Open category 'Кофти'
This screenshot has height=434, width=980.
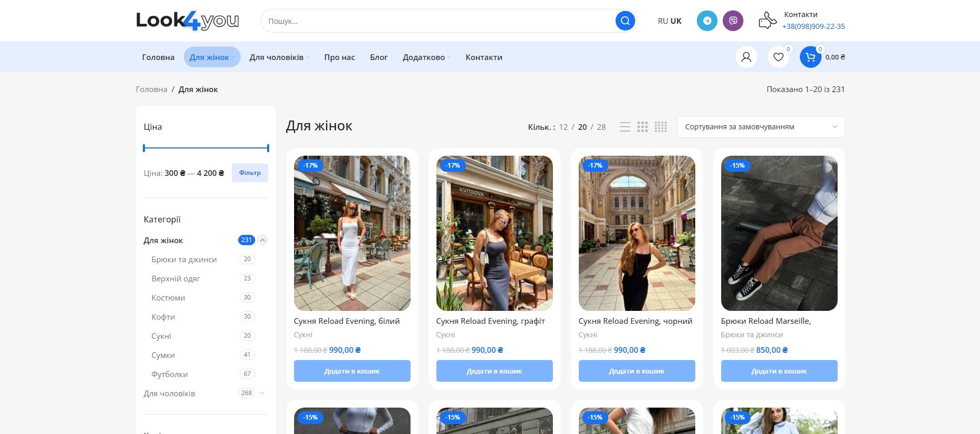(x=163, y=317)
